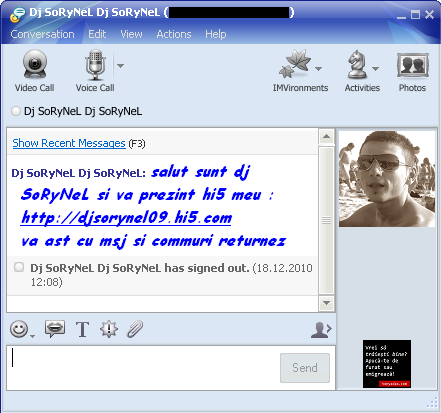Click the Show Recent Messages link

[x=69, y=143]
